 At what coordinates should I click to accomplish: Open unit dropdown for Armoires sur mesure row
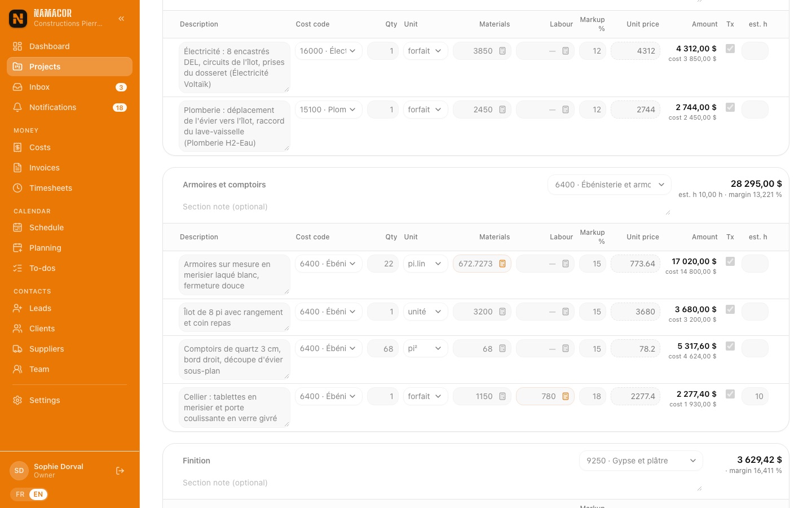[x=425, y=264]
